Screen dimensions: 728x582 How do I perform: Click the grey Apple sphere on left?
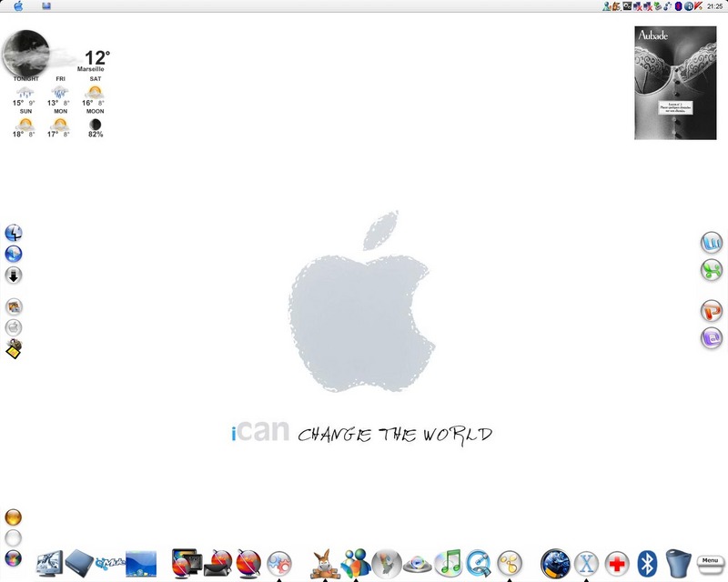(14, 327)
